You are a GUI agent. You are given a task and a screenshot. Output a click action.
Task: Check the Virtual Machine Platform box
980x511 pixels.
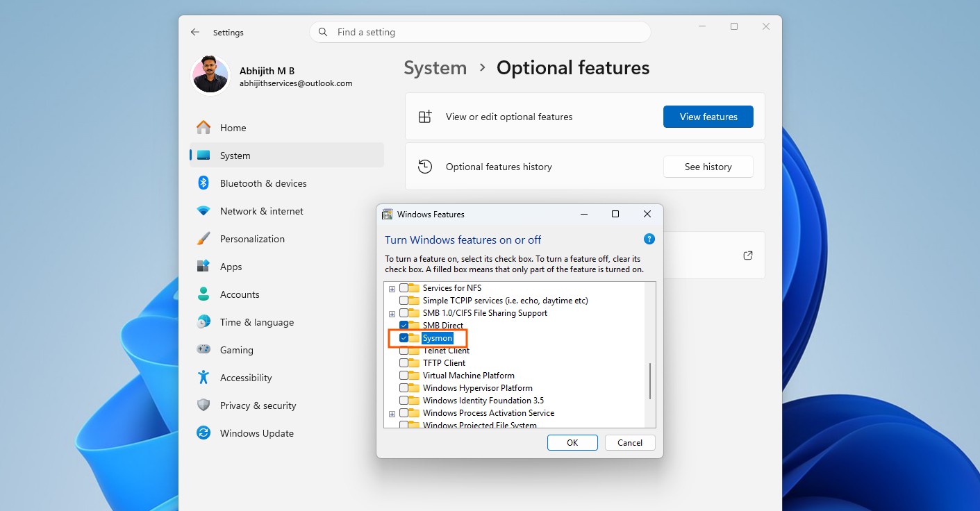coord(404,375)
